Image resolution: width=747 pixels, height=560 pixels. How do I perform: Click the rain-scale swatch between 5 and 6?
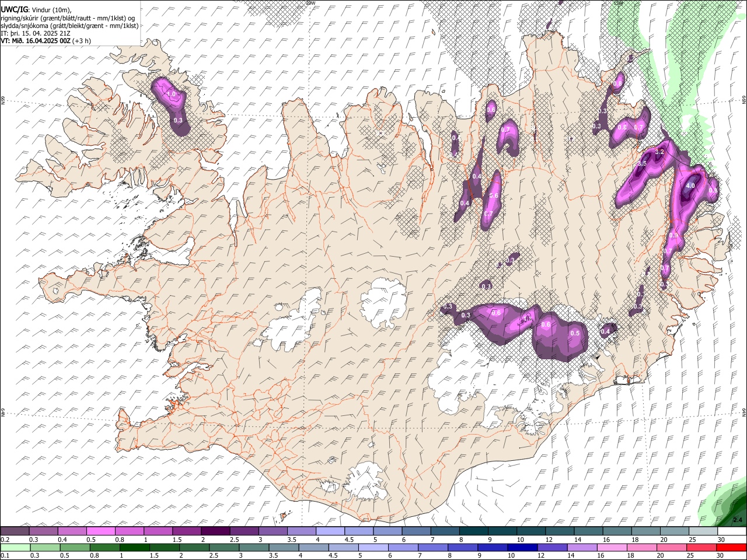point(373,547)
